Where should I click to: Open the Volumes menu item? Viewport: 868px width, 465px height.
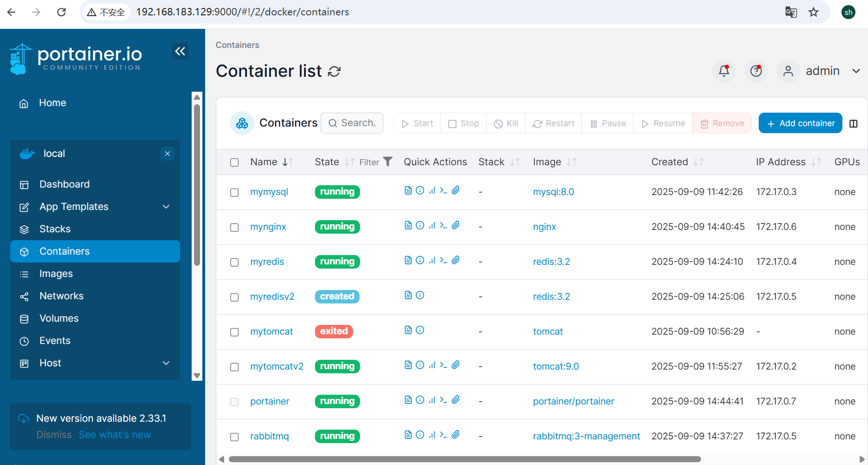[95, 318]
